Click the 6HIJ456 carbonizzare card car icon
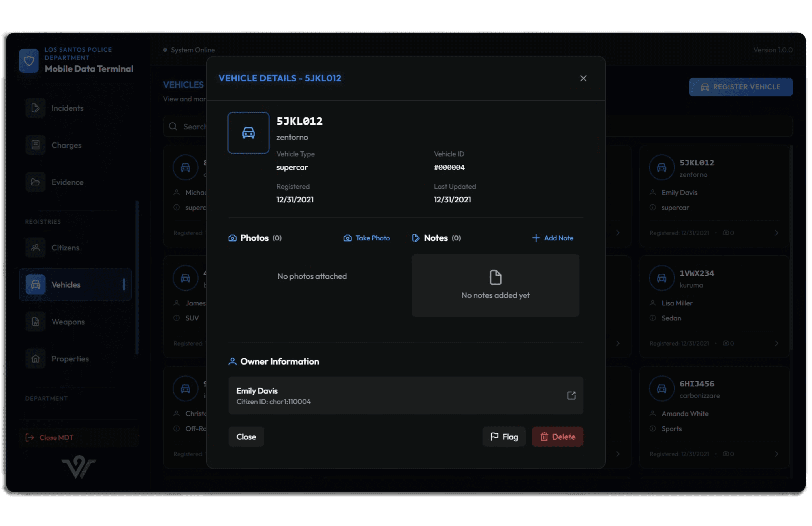 coord(662,388)
